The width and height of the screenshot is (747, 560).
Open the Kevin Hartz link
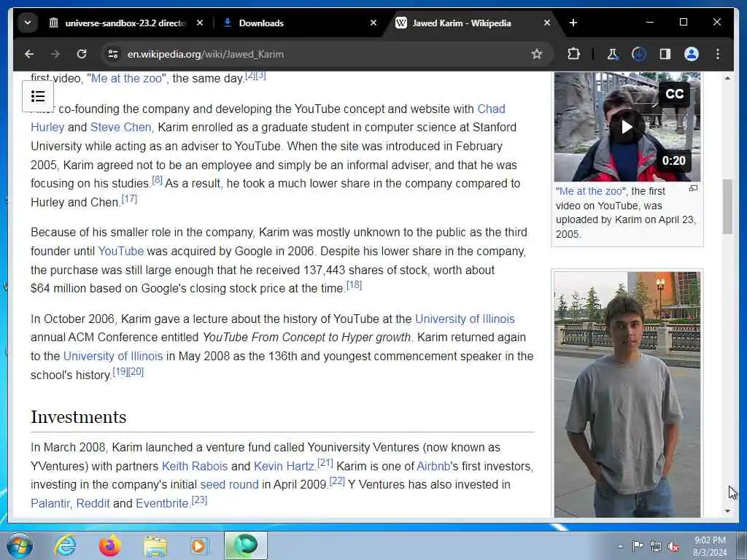284,466
